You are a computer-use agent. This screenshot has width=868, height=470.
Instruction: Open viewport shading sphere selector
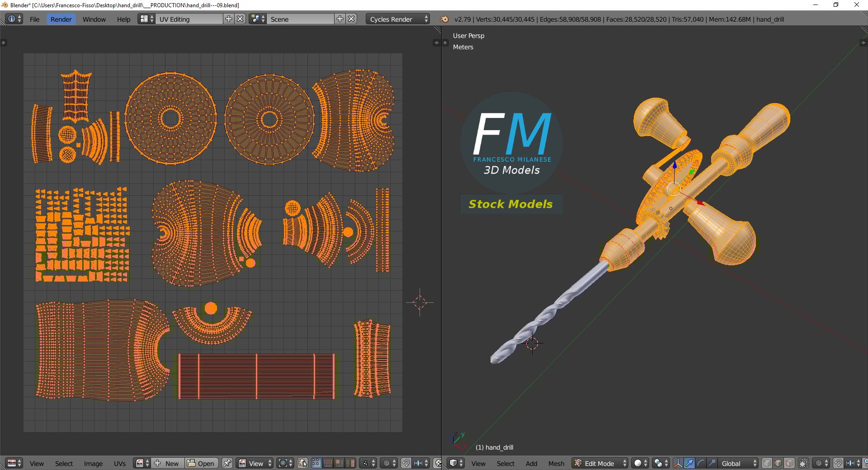point(641,463)
